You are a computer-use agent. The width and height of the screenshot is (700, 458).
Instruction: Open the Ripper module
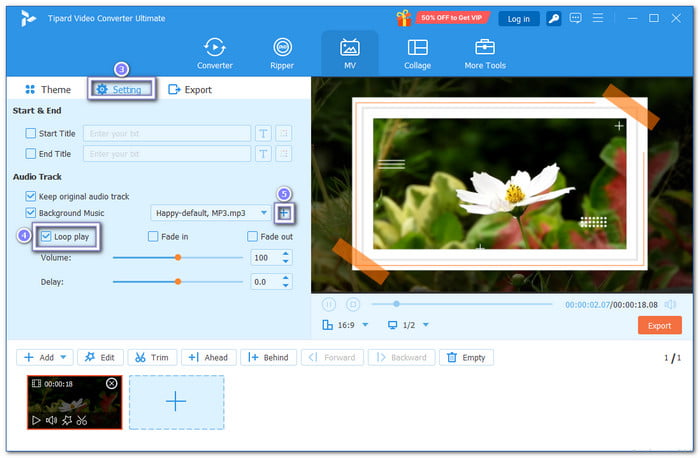click(282, 54)
